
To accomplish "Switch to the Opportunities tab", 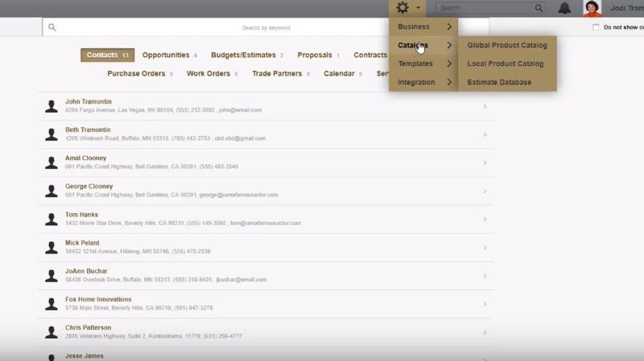I will click(166, 55).
